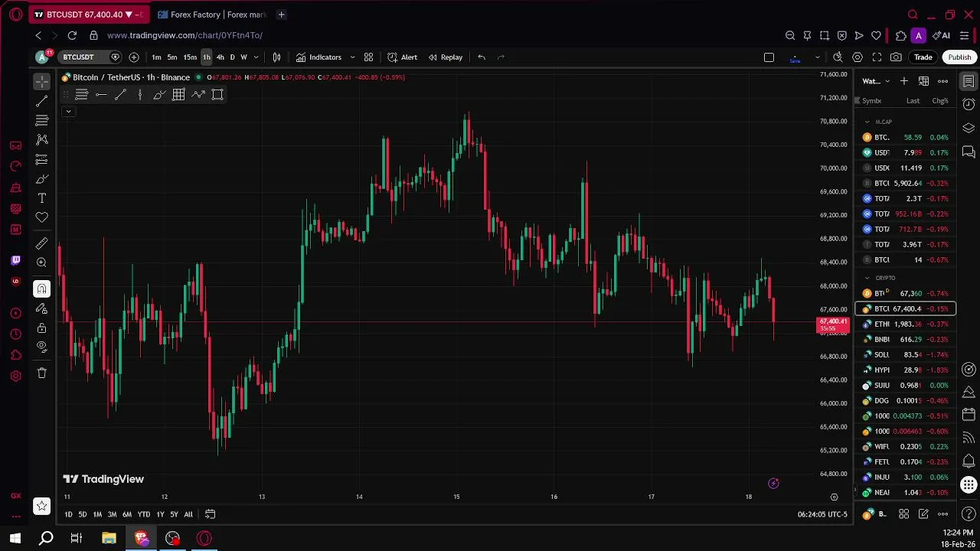The width and height of the screenshot is (980, 551).
Task: Open forecasting and measurement tools
Action: coord(42,159)
